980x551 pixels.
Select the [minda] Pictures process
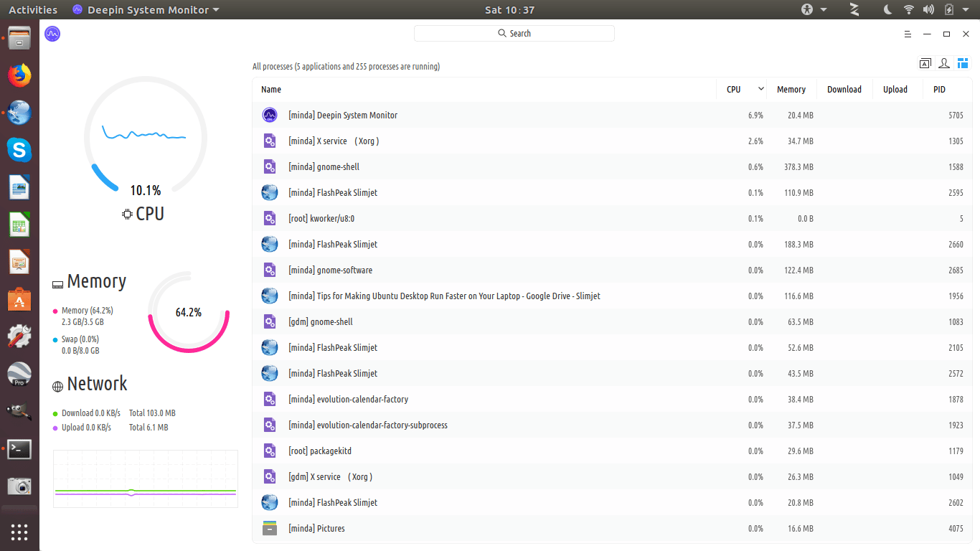pos(612,528)
